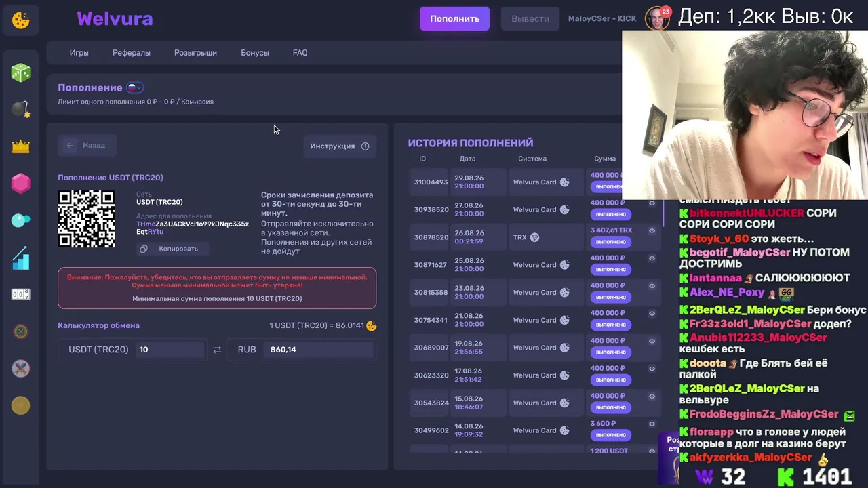Click the USDT (TRC20) amount input field
The height and width of the screenshot is (488, 868).
pyautogui.click(x=170, y=350)
